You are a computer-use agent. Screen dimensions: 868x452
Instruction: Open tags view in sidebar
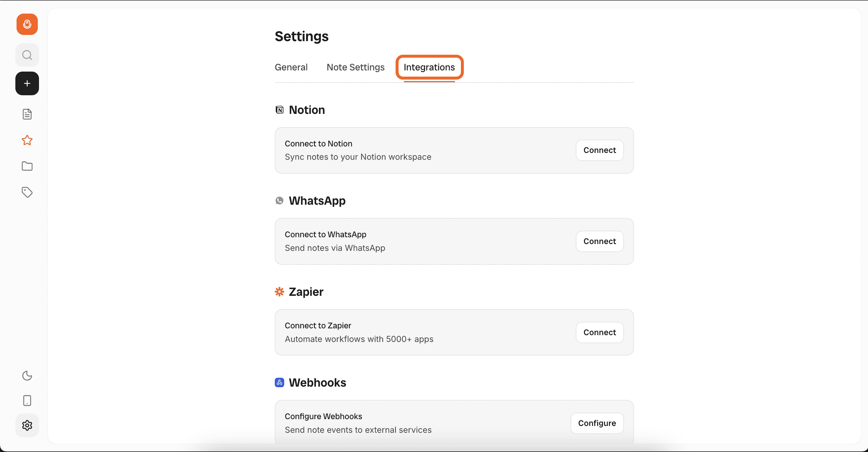pos(27,192)
